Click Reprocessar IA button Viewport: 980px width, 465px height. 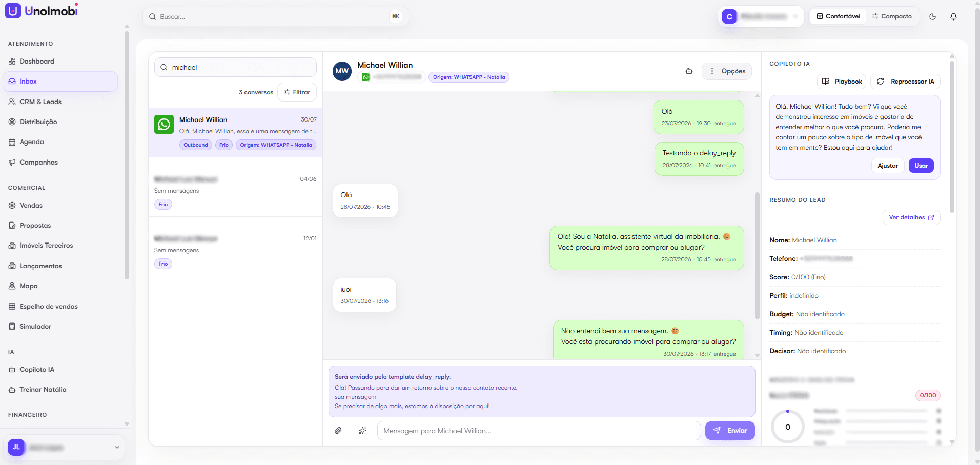(x=906, y=82)
